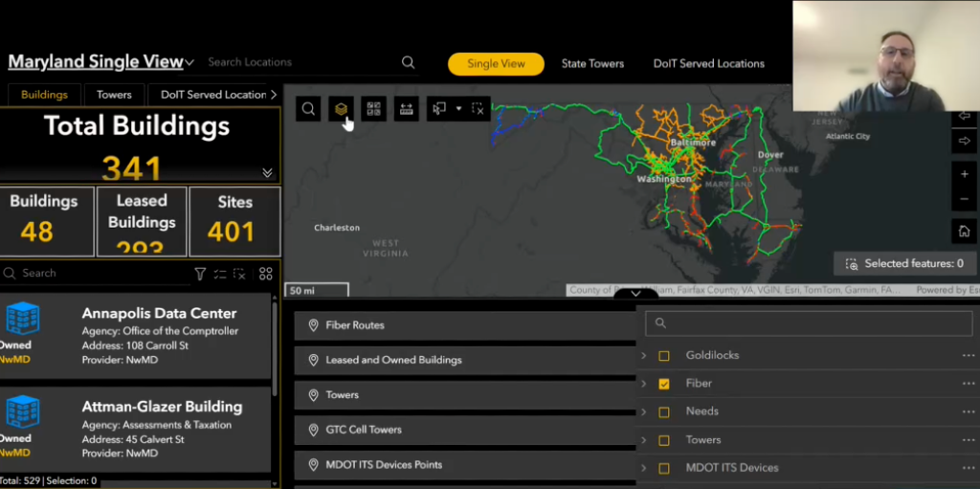Collapse the map bottom panel chevron
Viewport: 980px width, 489px height.
click(x=635, y=293)
